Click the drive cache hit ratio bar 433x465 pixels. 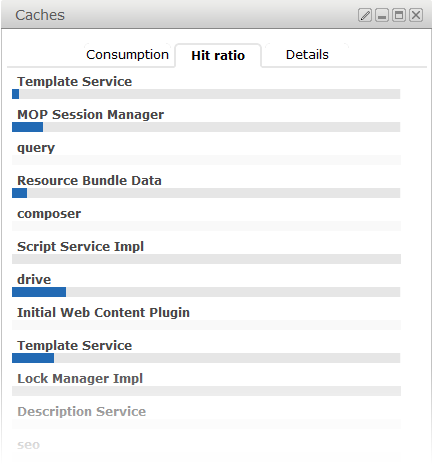[206, 292]
